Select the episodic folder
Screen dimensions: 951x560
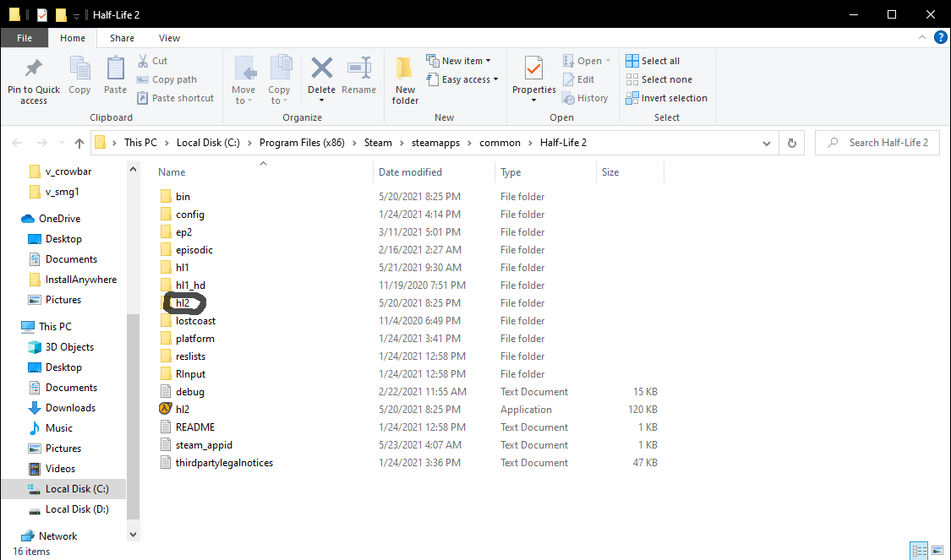194,250
